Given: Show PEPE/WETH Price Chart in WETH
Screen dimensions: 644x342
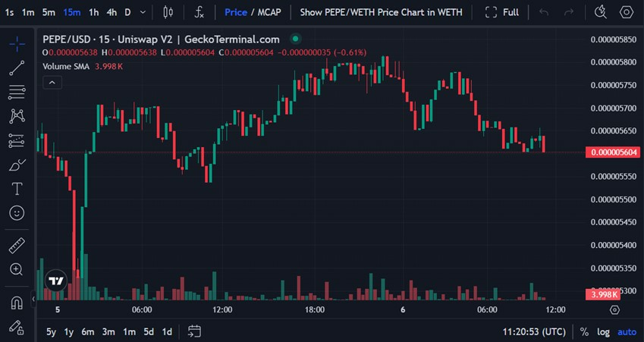Looking at the screenshot, I should coord(381,12).
